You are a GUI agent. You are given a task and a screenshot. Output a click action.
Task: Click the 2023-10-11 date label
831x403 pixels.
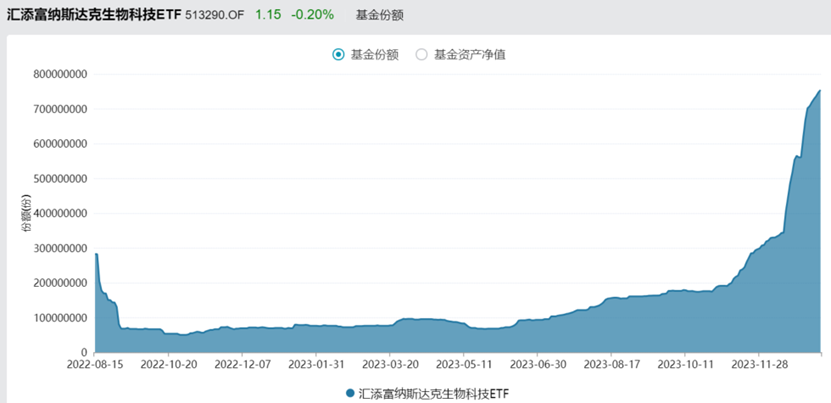click(685, 366)
